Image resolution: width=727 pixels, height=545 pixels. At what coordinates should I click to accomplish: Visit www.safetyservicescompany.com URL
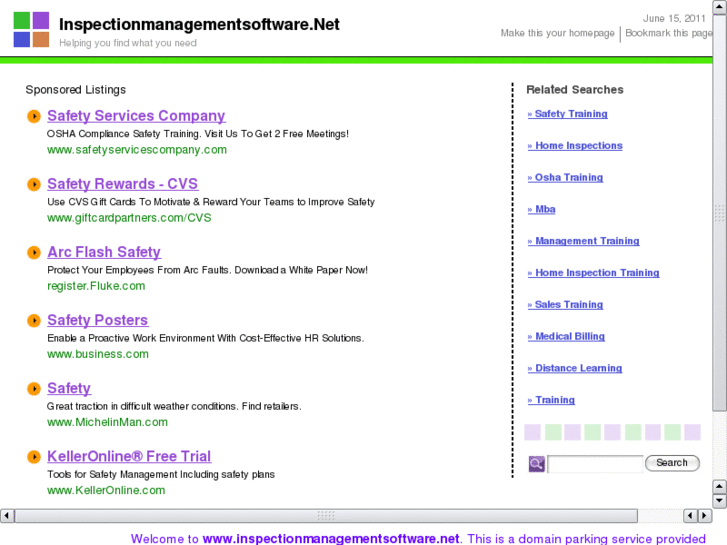pyautogui.click(x=137, y=150)
